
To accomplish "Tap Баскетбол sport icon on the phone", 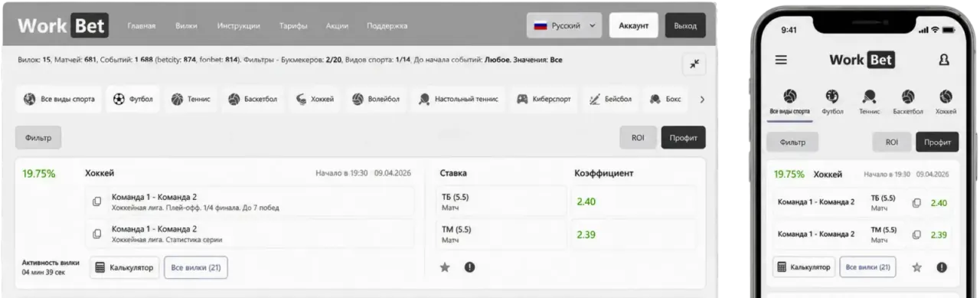I will (908, 103).
